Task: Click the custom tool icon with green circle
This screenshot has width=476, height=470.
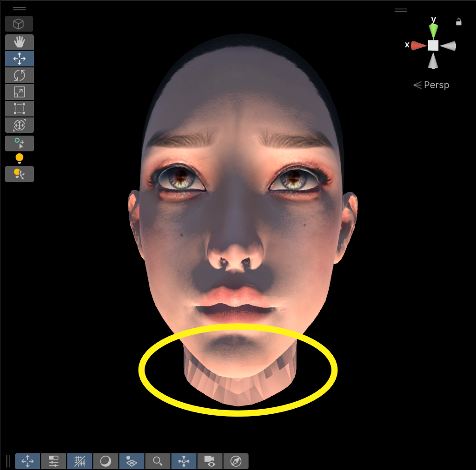Action: click(x=19, y=144)
